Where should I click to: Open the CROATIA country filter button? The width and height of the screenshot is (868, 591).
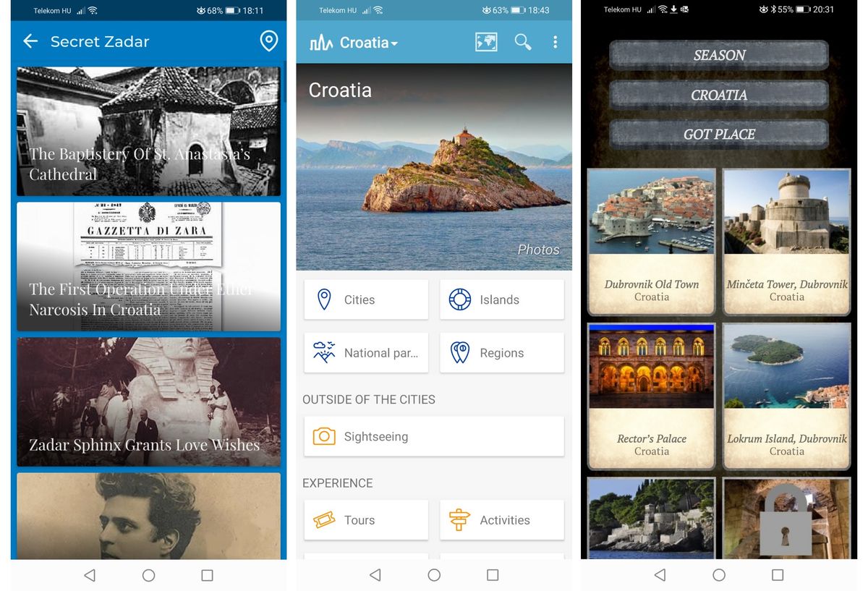[719, 95]
